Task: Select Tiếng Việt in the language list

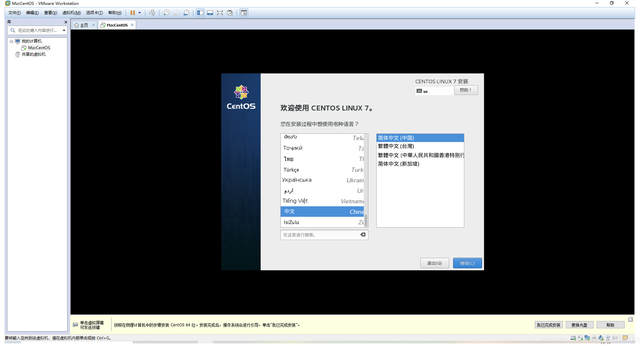Action: pos(322,201)
